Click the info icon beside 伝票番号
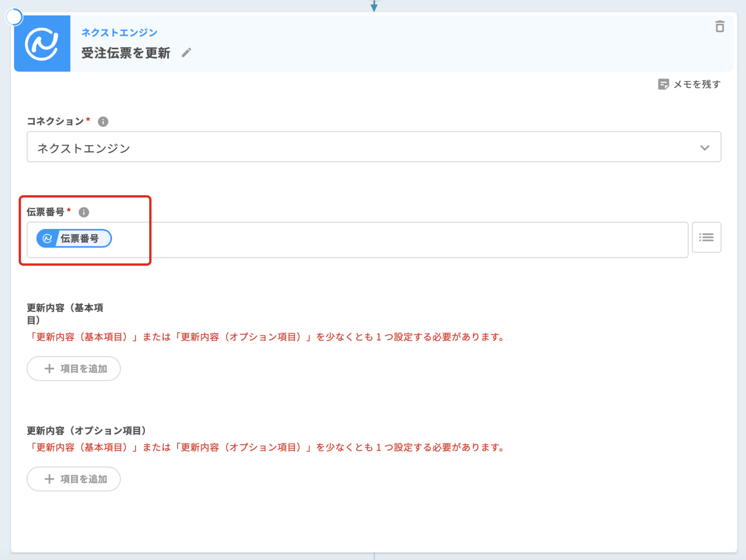 tap(84, 212)
